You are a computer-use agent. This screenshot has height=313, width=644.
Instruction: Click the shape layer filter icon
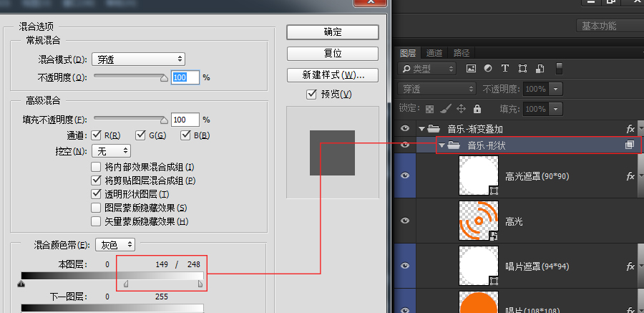point(522,69)
